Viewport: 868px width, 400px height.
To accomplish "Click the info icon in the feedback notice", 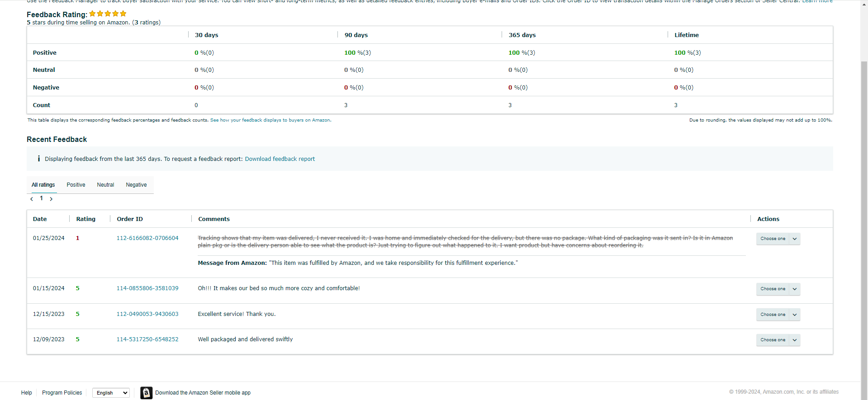I will coord(39,159).
